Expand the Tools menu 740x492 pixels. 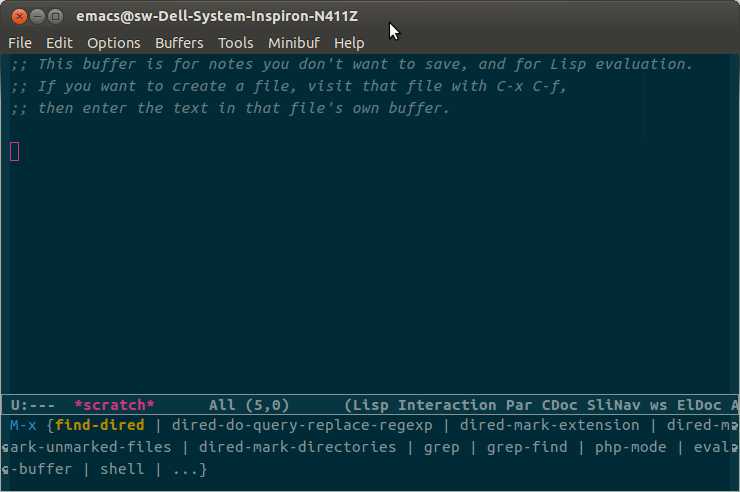click(x=236, y=43)
